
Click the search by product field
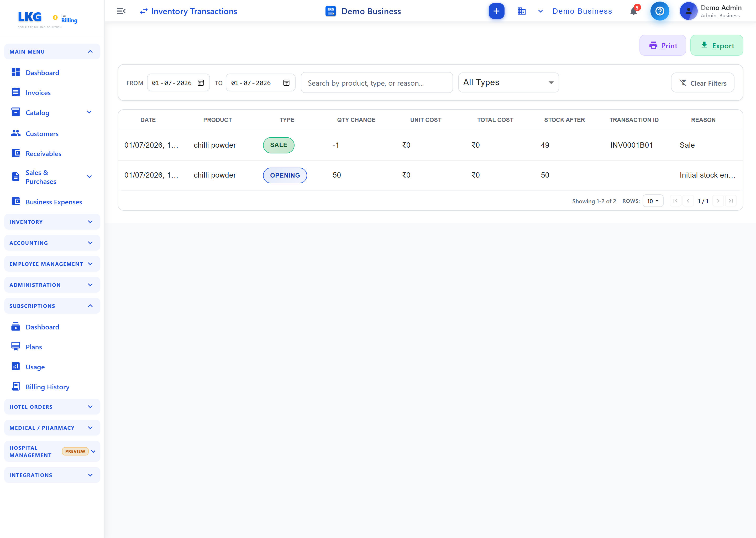(377, 83)
